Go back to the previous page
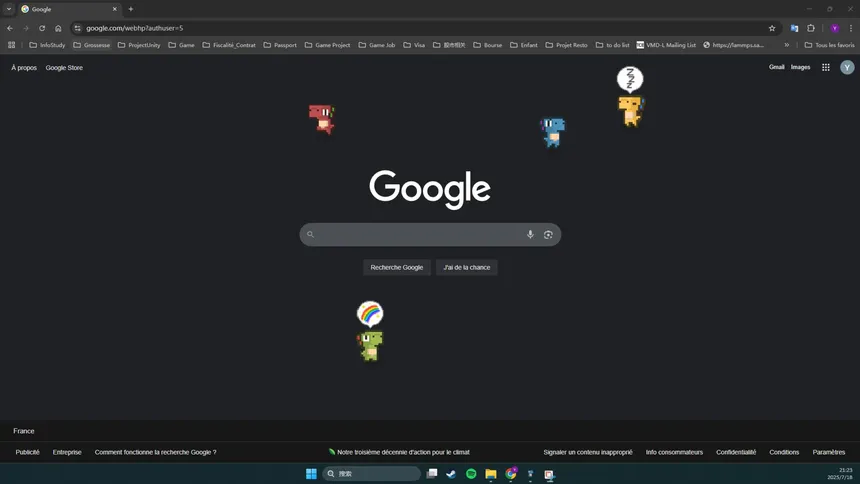The image size is (860, 484). click(10, 28)
